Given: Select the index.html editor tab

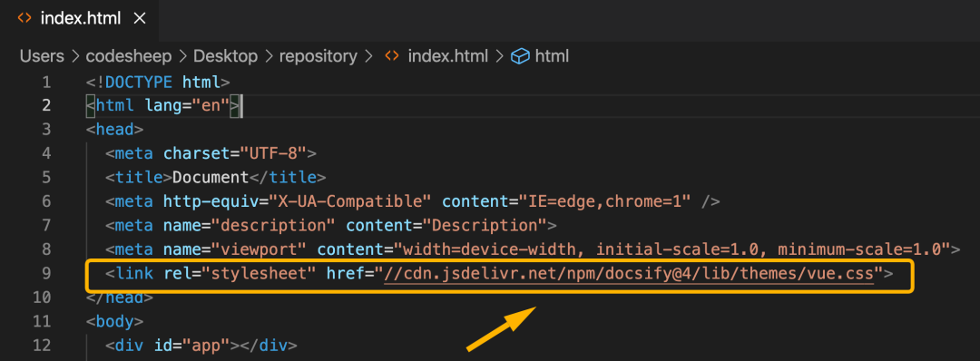Looking at the screenshot, I should coord(79,18).
